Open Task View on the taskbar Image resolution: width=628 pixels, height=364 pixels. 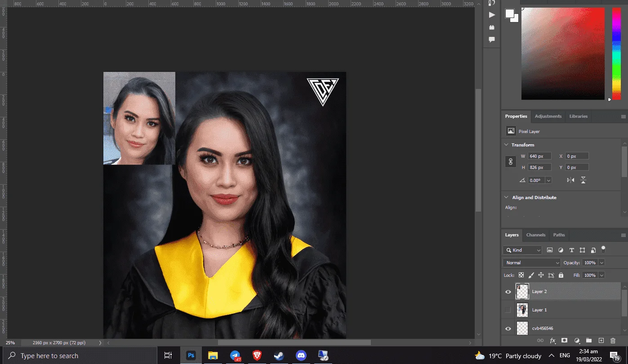coord(168,355)
